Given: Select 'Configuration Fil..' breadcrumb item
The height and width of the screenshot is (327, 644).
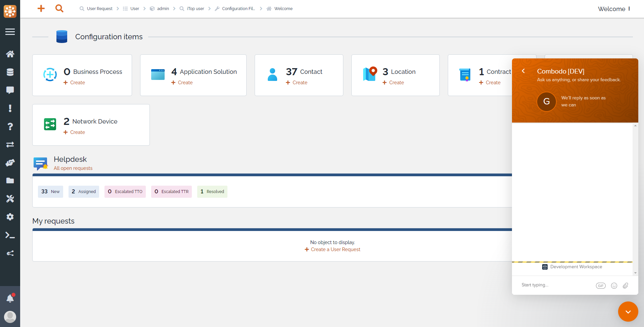Looking at the screenshot, I should (x=238, y=9).
